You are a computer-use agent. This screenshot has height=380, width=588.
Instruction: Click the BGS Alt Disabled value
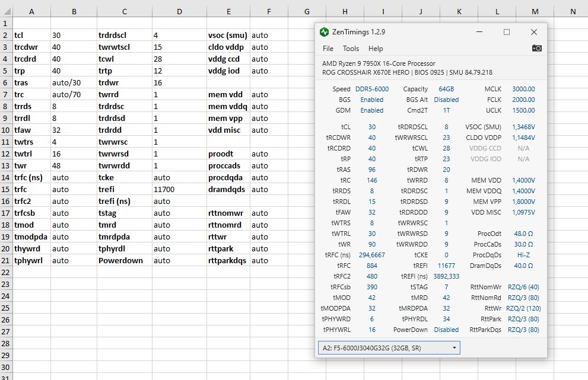pyautogui.click(x=446, y=100)
